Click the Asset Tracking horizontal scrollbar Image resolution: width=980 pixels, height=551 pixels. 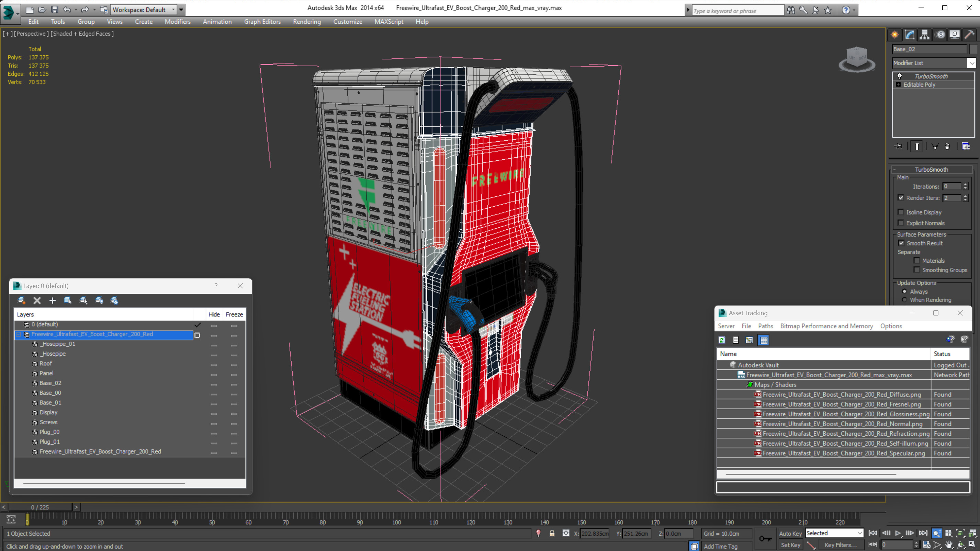810,474
